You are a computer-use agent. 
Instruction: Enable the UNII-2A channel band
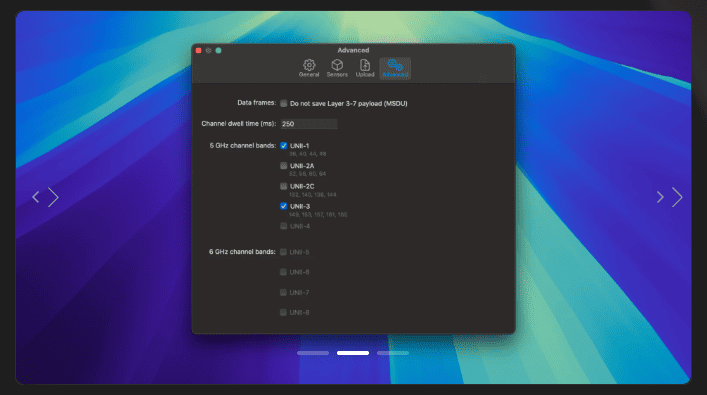284,166
